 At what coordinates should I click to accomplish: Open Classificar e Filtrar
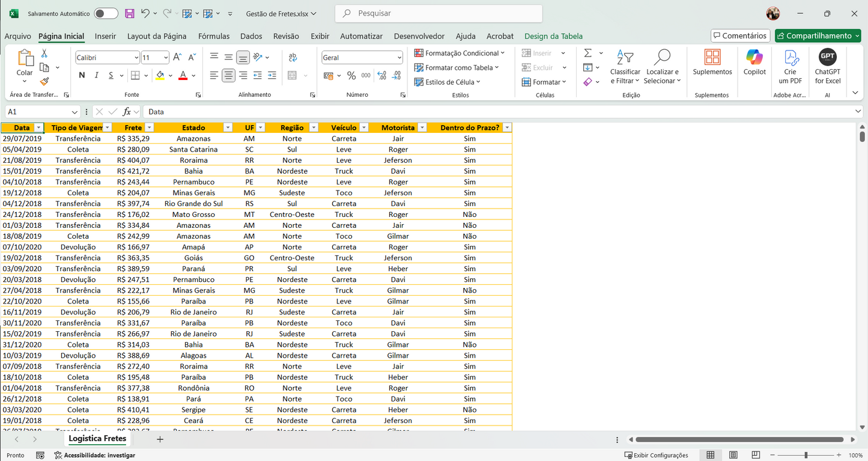pyautogui.click(x=625, y=67)
